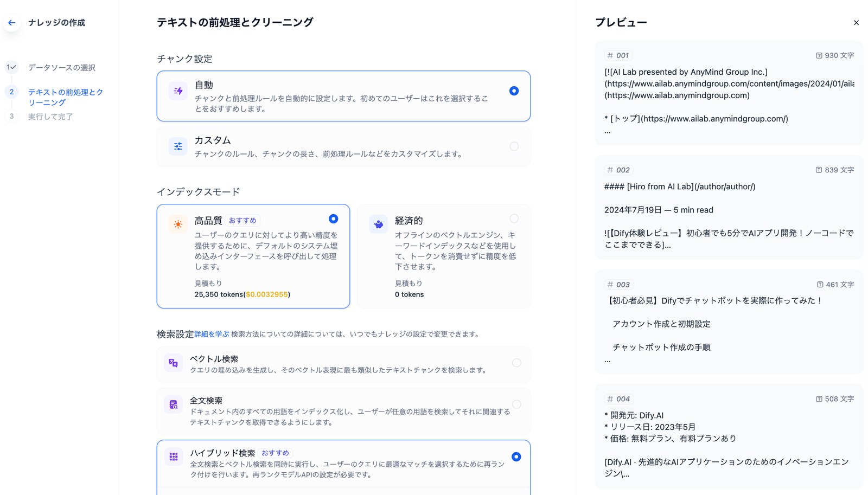
Task: Enable the 経済的 index mode option
Action: (514, 218)
